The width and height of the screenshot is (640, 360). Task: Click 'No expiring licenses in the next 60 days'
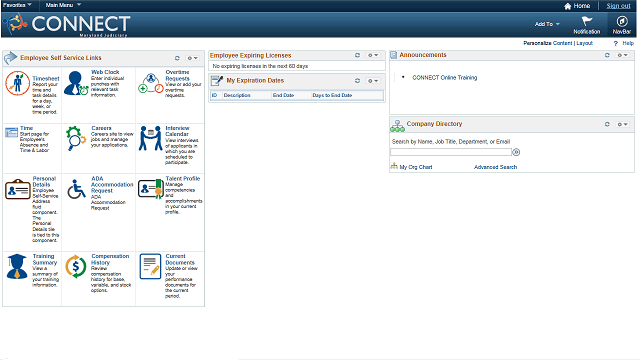(260, 66)
